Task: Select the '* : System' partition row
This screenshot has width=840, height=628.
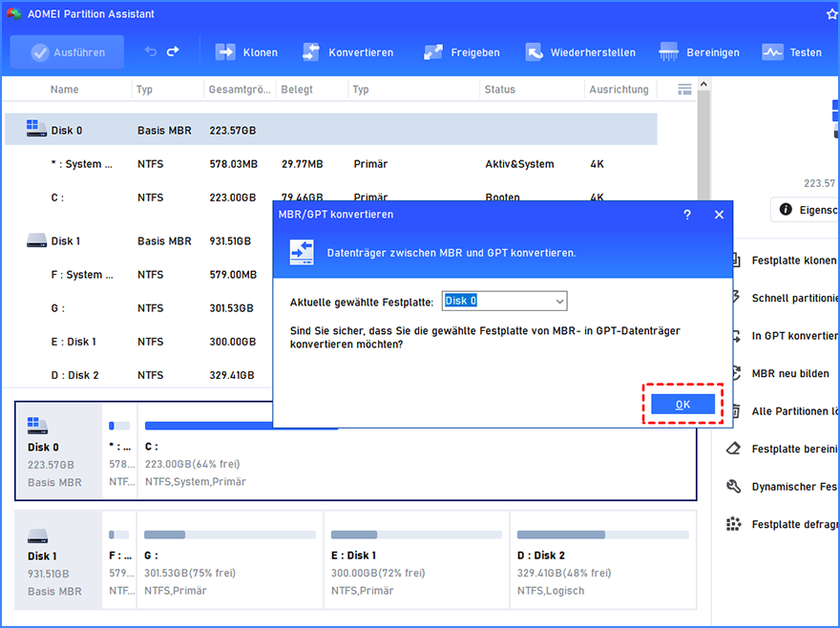Action: click(331, 164)
